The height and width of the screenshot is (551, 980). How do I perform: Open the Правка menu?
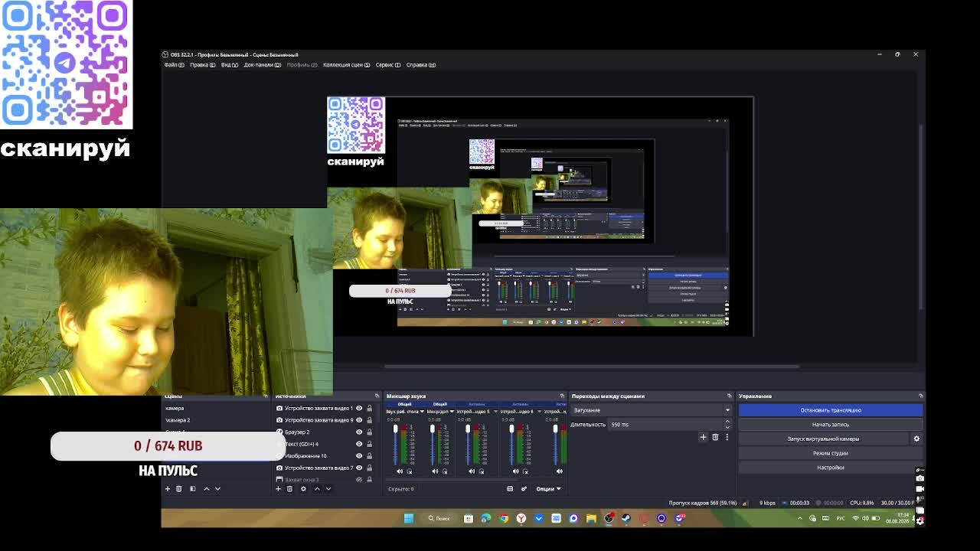[x=203, y=65]
